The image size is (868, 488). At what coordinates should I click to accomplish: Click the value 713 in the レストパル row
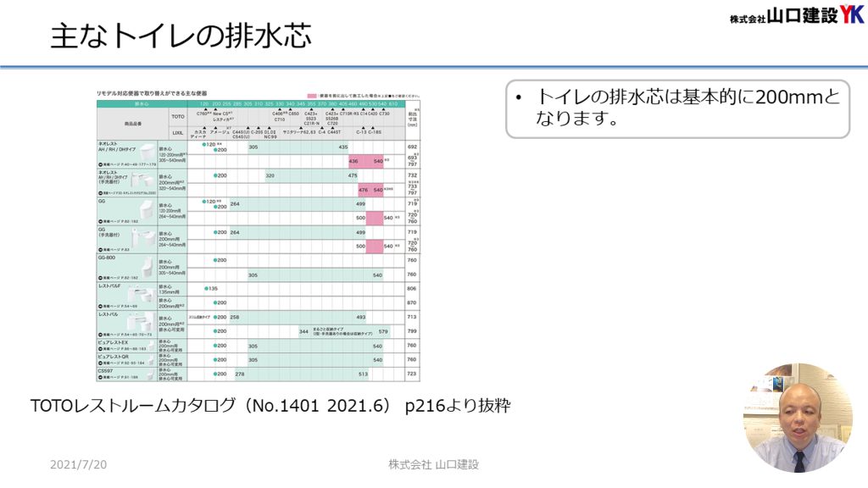tap(412, 317)
